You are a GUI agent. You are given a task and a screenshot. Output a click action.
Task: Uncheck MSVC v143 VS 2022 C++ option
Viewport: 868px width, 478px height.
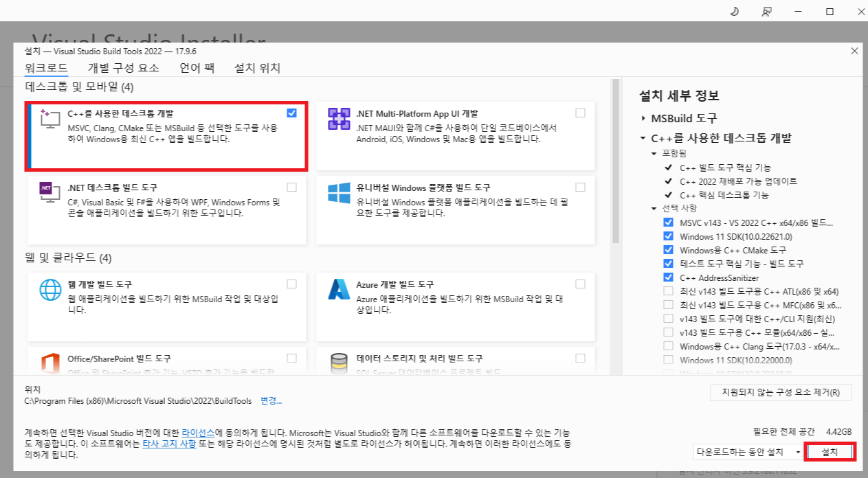coord(668,223)
